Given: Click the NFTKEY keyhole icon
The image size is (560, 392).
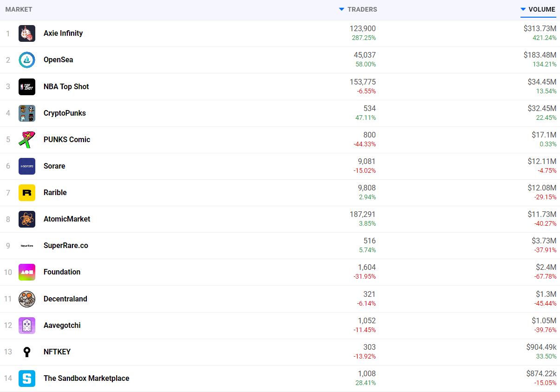Looking at the screenshot, I should (x=27, y=352).
